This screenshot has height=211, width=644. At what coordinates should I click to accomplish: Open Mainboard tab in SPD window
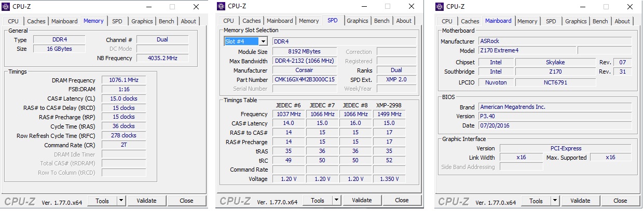[x=280, y=21]
